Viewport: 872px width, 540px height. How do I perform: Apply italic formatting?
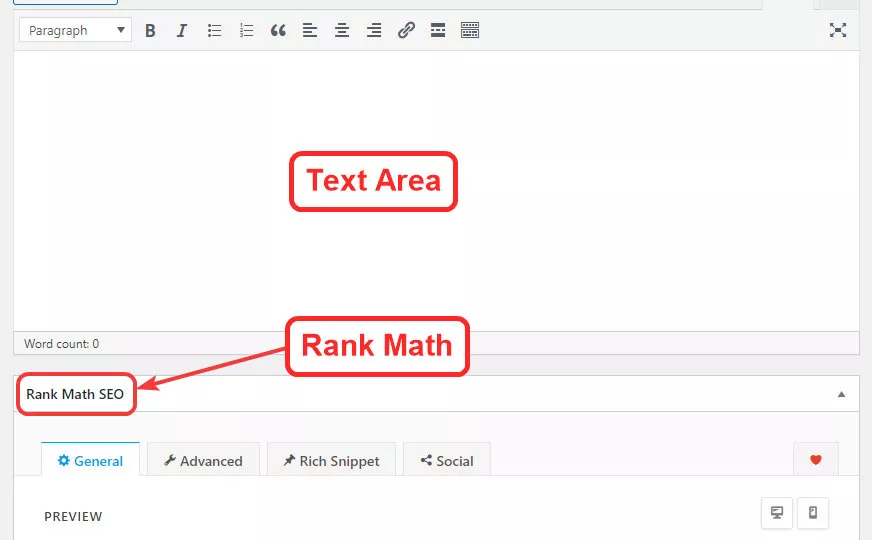pos(182,30)
